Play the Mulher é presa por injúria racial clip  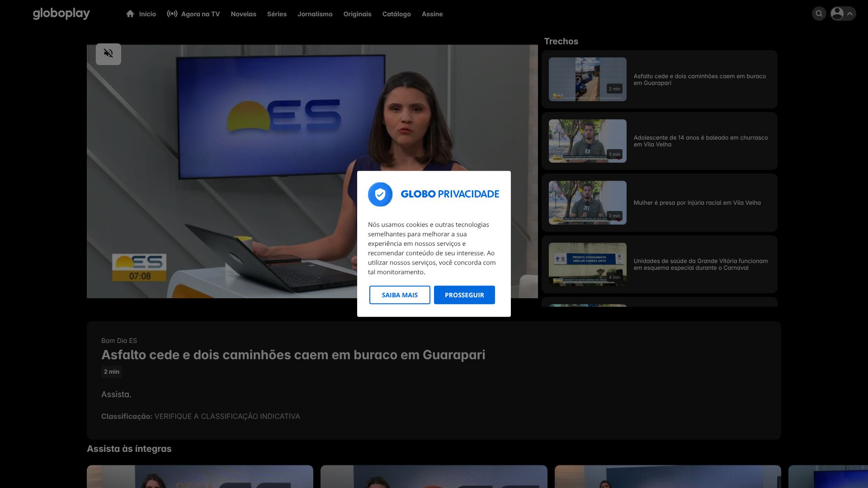587,202
